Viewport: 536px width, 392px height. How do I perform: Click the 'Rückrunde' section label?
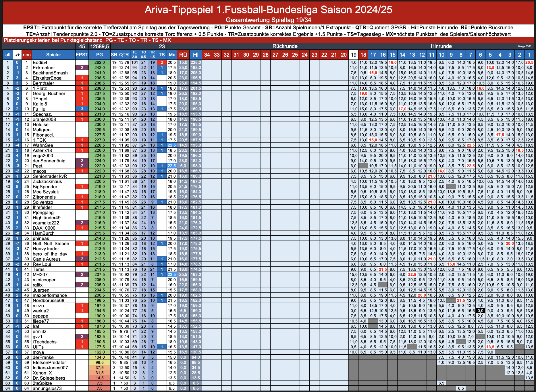point(285,46)
